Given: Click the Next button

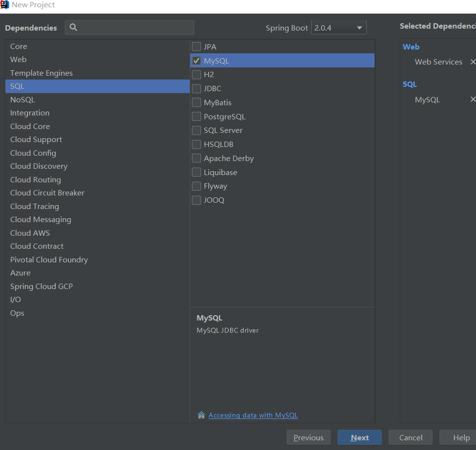Looking at the screenshot, I should (360, 437).
